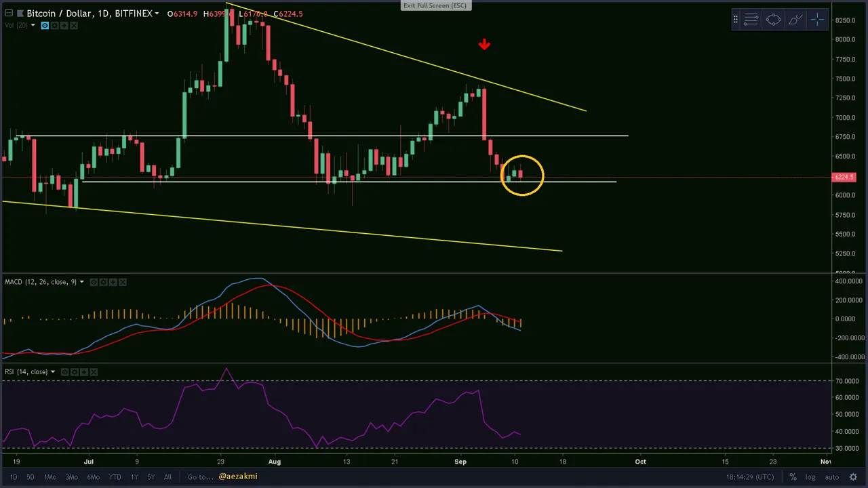Collapse the main chart pane icon

point(8,14)
